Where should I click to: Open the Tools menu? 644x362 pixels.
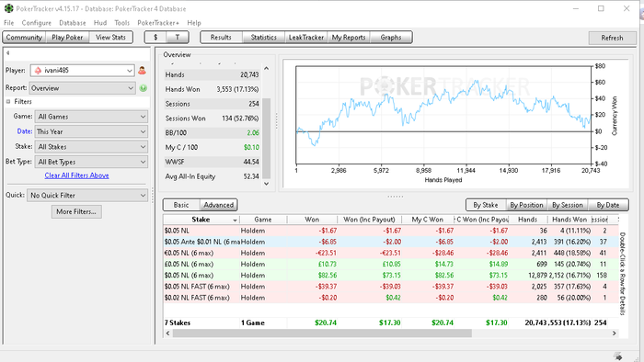tap(122, 23)
